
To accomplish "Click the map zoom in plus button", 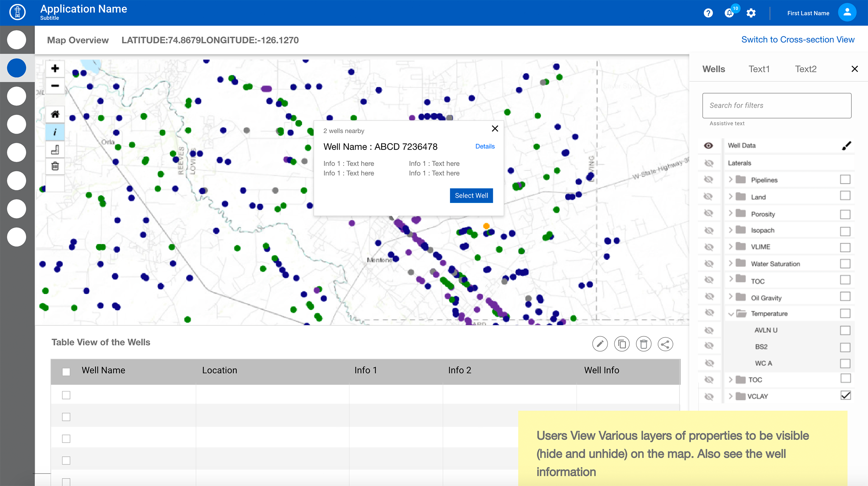I will [x=55, y=68].
